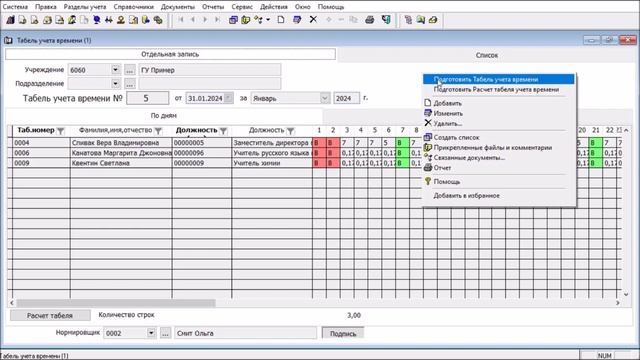
Task: Select Создать список in context menu
Action: (498, 138)
